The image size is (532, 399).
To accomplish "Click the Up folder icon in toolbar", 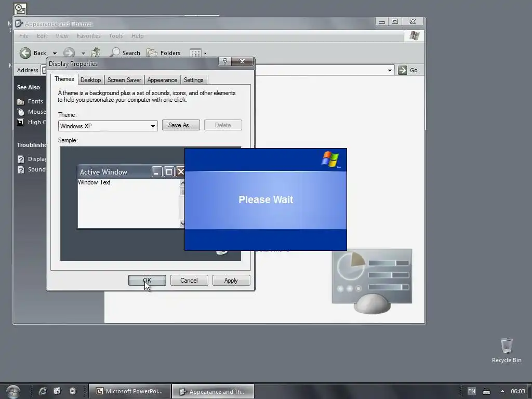I will click(x=96, y=52).
